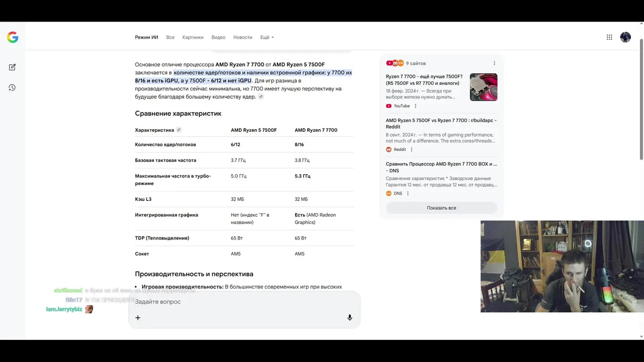Click the link icon beside Характеристика header
Viewport: 644px width, 362px height.
[x=179, y=130]
